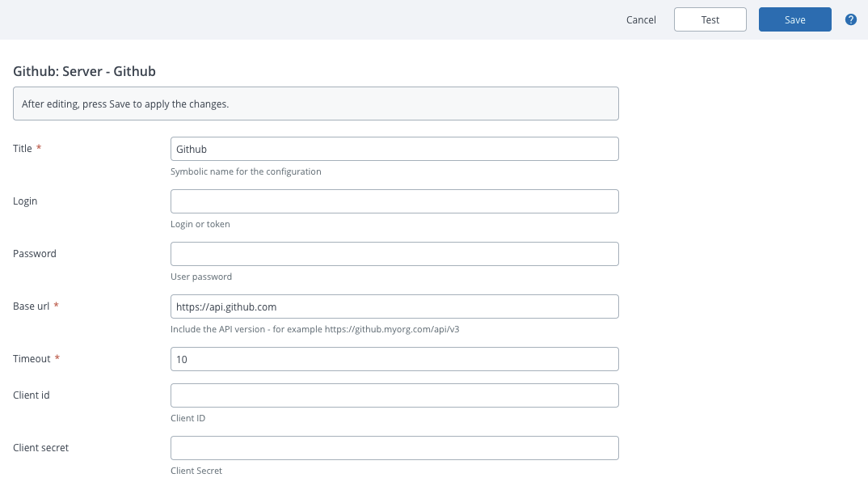Open the help question mark icon
Image resolution: width=868 pixels, height=486 pixels.
pos(850,19)
